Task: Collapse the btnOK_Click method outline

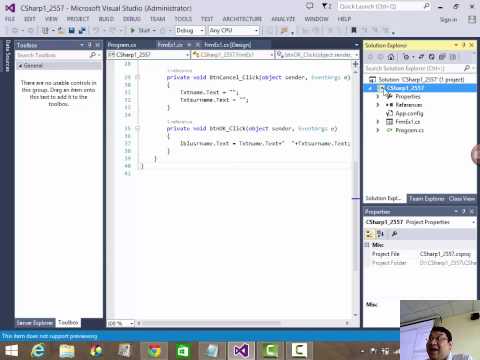Action: 137,128
